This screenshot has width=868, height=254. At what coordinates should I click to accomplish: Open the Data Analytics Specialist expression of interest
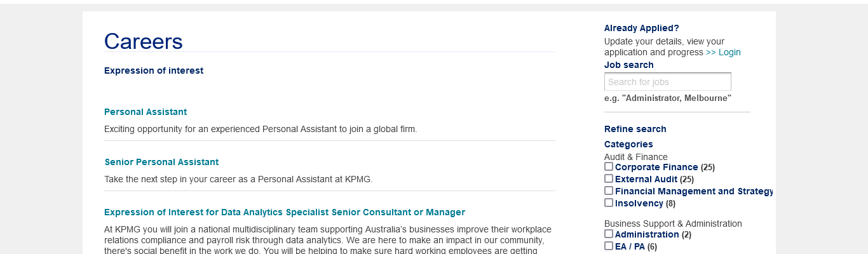pyautogui.click(x=285, y=212)
